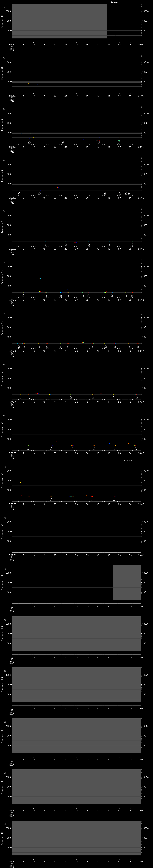Viewport: 153px width, 868px height.
Task: Select the blue signal streak near 1000 Hz in panel 8
Action: (x=35, y=380)
